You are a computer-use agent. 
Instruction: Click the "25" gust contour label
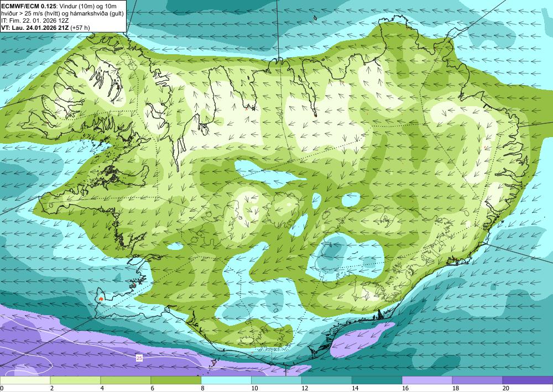(139, 358)
